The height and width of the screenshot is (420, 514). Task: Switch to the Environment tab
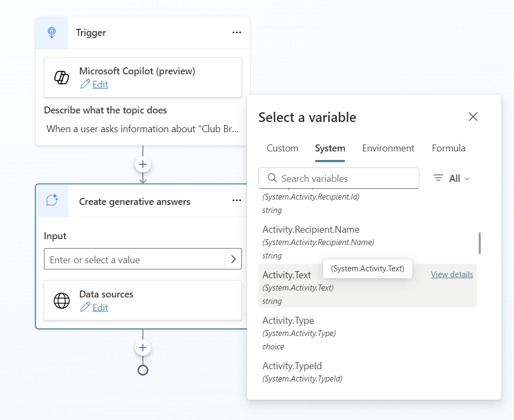click(x=388, y=148)
